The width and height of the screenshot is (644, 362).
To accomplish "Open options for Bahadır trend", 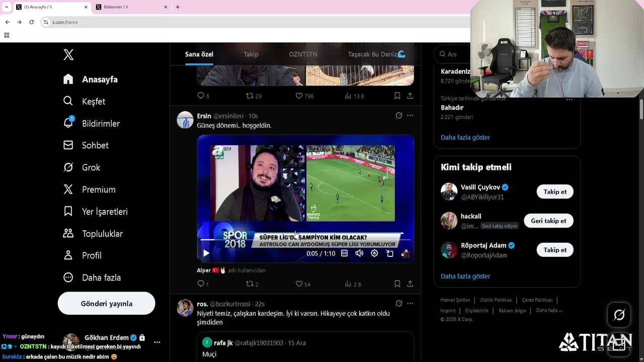I will click(x=569, y=100).
